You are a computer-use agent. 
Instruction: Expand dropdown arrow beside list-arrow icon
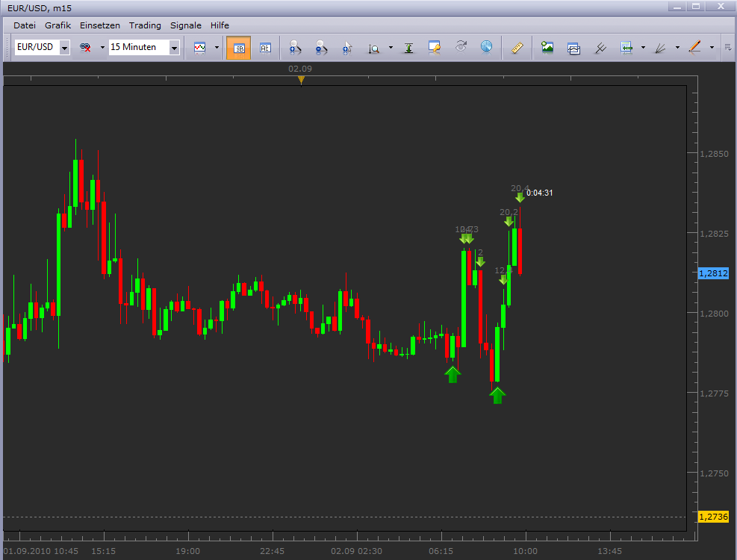coord(643,48)
